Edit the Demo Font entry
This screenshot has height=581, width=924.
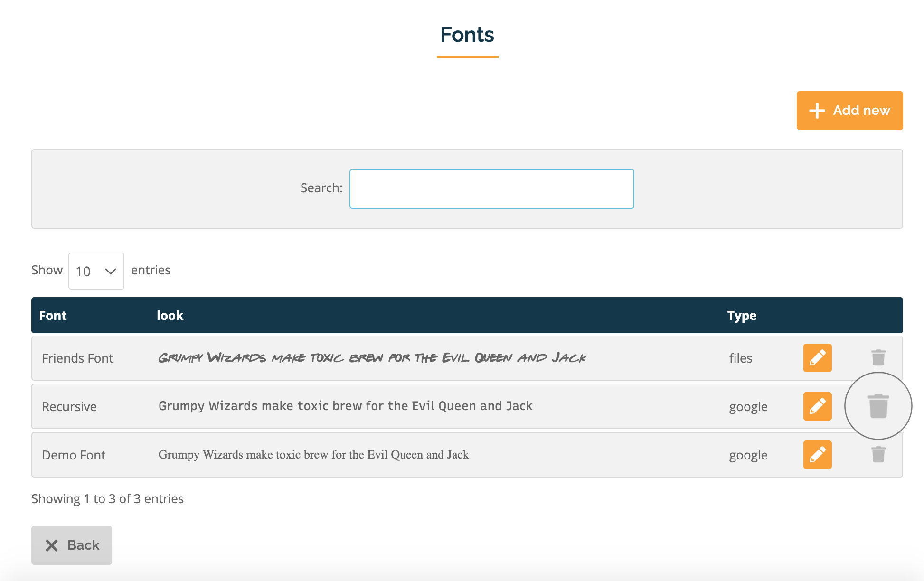tap(817, 455)
